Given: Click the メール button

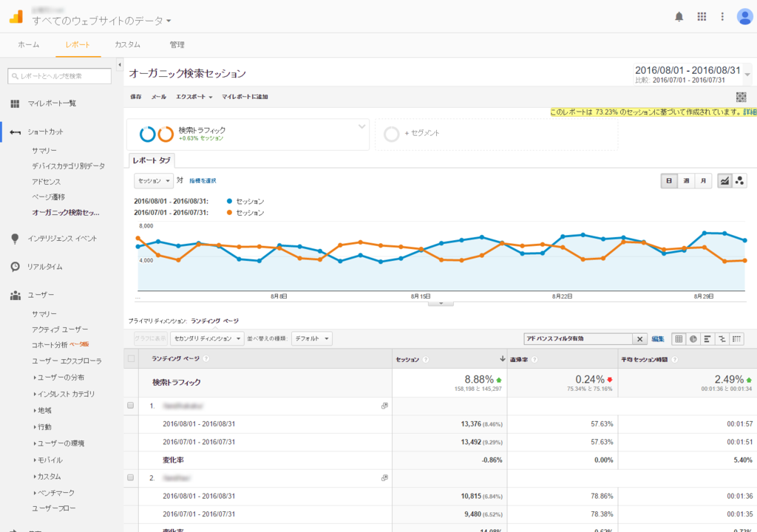Looking at the screenshot, I should [x=158, y=97].
